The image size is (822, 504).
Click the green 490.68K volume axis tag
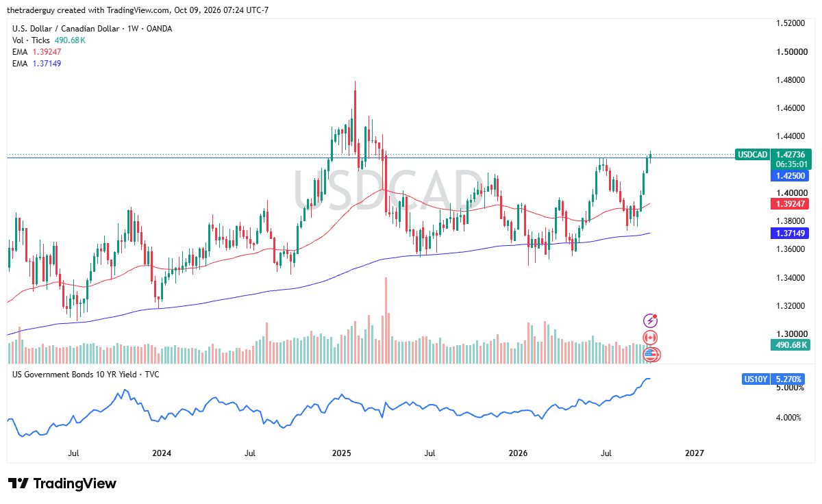(x=792, y=345)
